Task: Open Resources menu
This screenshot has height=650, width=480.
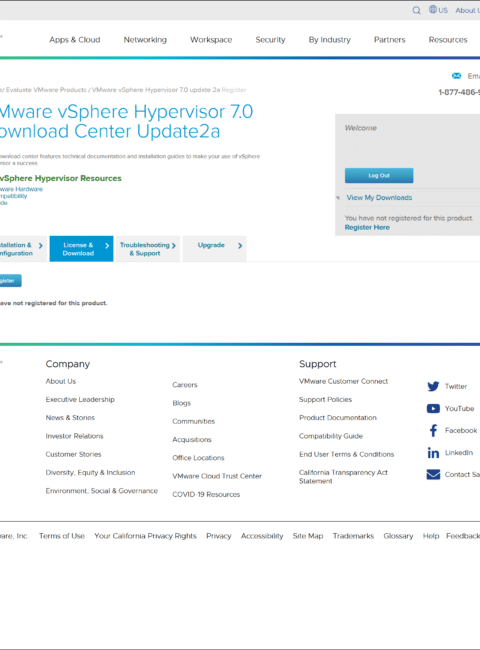Action: click(x=448, y=40)
